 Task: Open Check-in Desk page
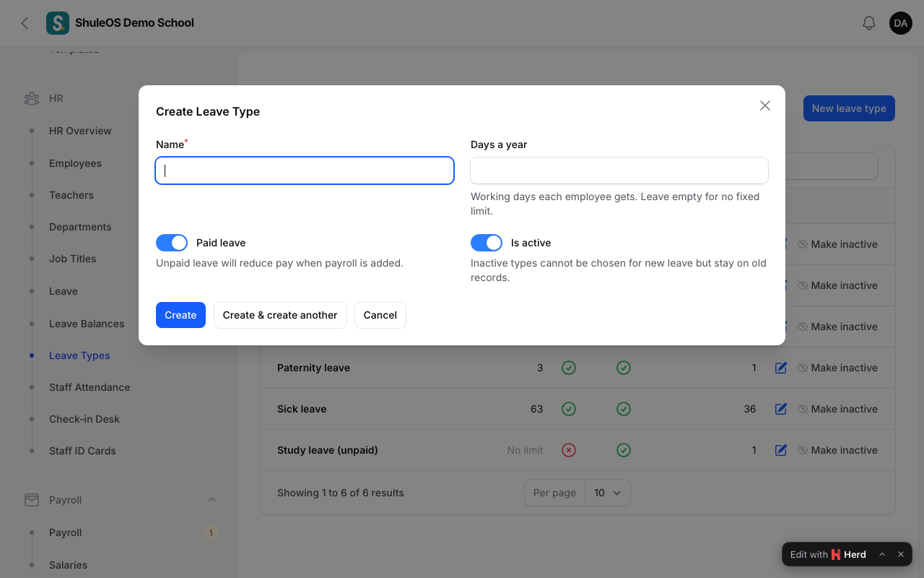click(84, 419)
